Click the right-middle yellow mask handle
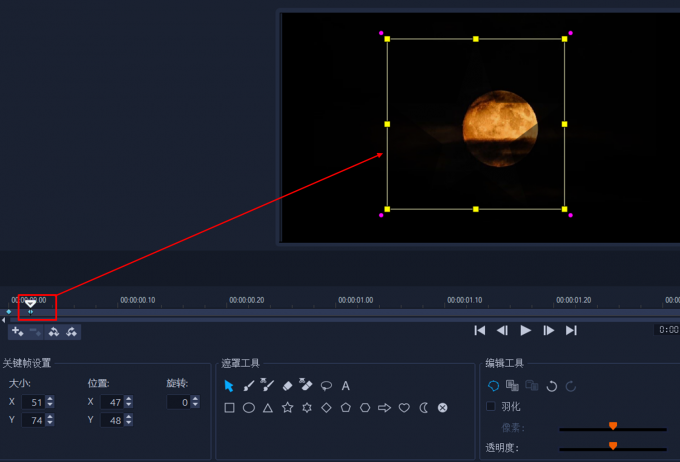The height and width of the screenshot is (462, 680). (564, 124)
